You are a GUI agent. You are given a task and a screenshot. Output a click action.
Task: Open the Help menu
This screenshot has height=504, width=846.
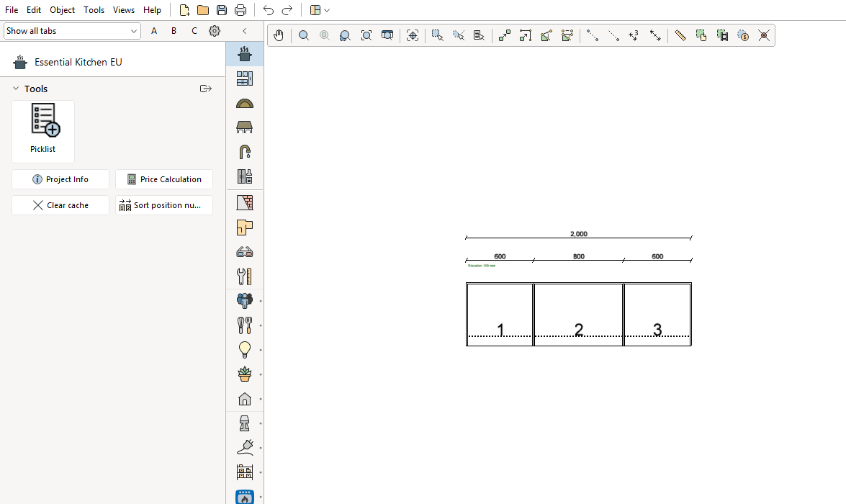pos(152,9)
